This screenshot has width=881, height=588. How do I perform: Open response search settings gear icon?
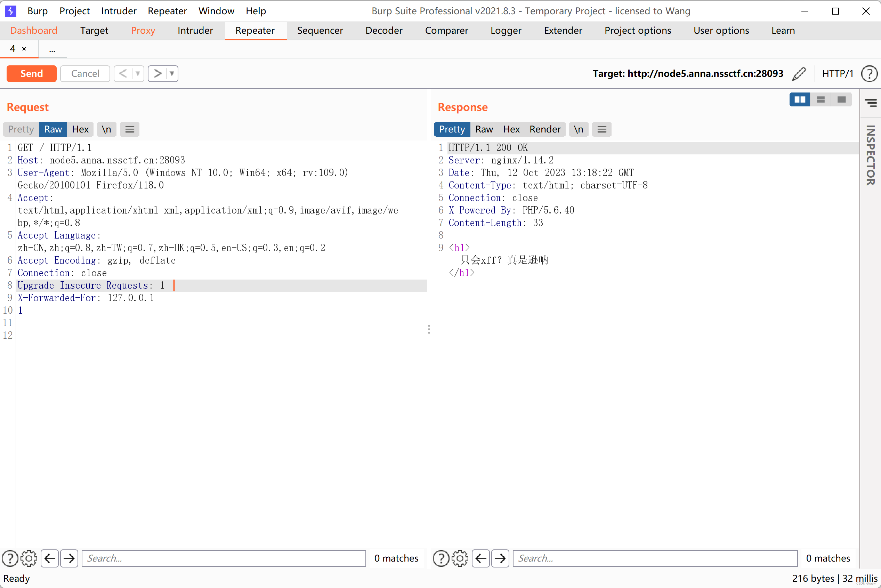[x=460, y=558]
